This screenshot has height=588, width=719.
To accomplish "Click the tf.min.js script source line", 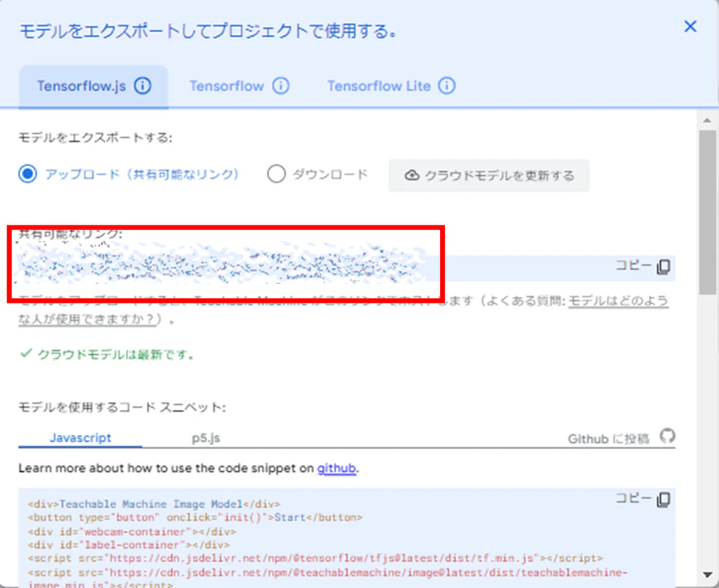I will [315, 559].
